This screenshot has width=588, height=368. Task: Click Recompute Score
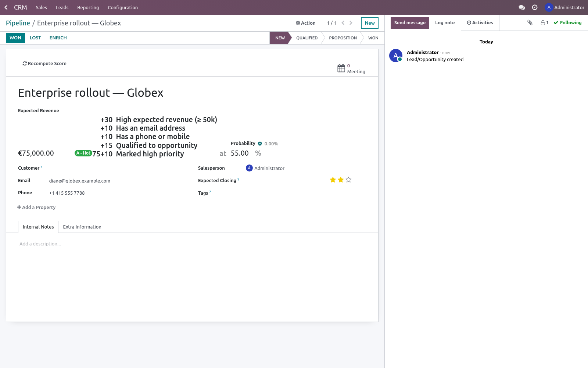pos(44,64)
